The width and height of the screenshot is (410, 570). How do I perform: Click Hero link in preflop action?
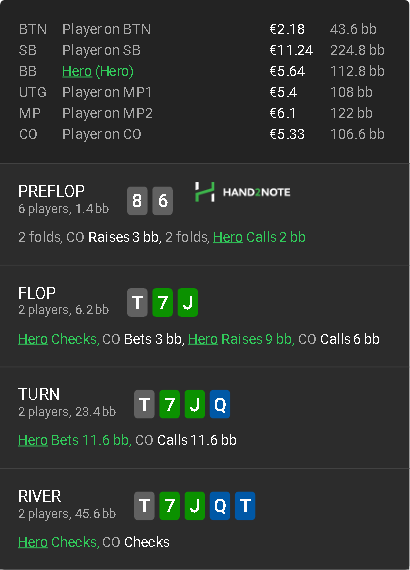(x=228, y=237)
